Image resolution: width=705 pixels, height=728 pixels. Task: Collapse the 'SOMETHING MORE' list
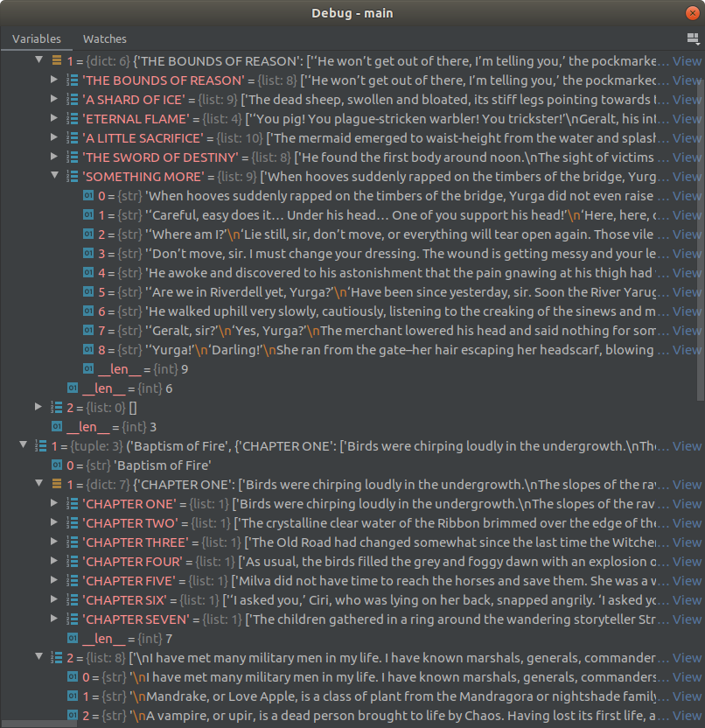click(x=55, y=176)
